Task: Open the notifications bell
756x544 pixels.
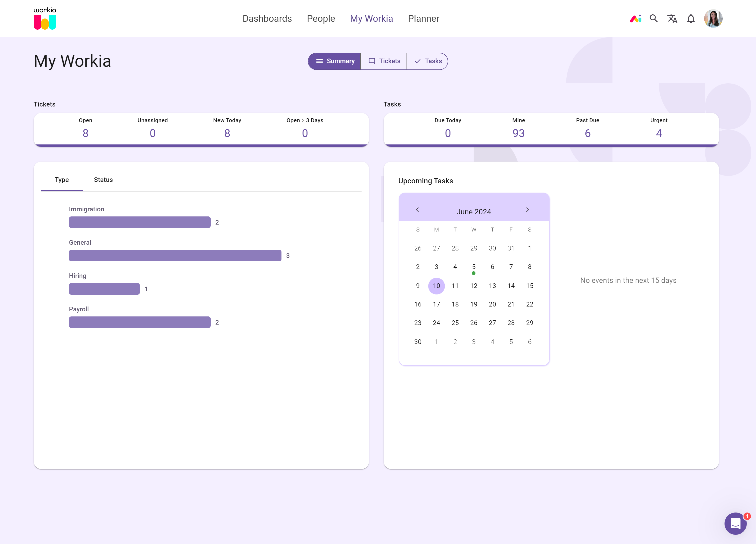Action: coord(691,19)
